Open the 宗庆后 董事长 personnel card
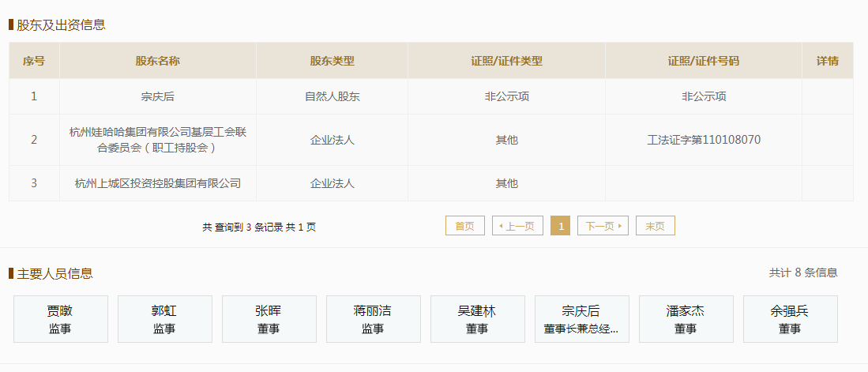 click(582, 319)
